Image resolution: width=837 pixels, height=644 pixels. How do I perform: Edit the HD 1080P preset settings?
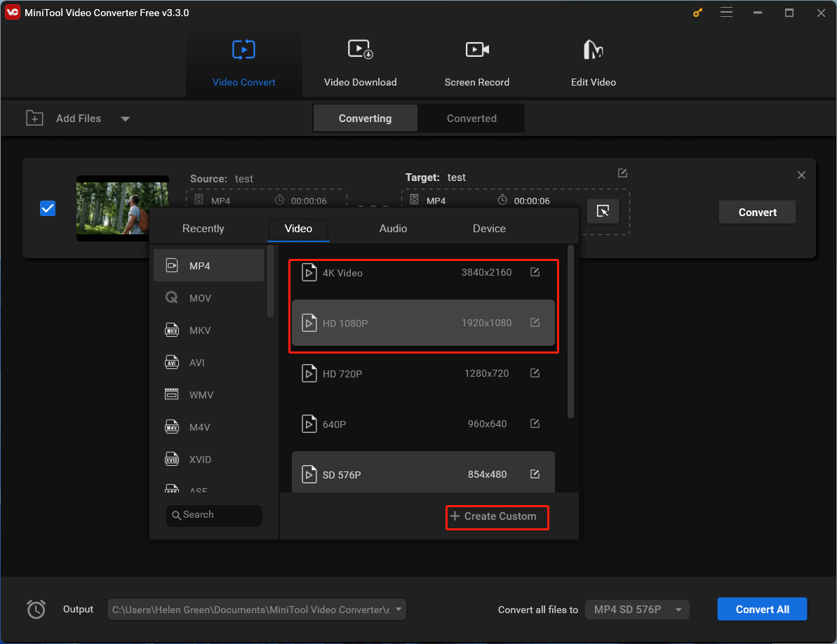pos(535,322)
